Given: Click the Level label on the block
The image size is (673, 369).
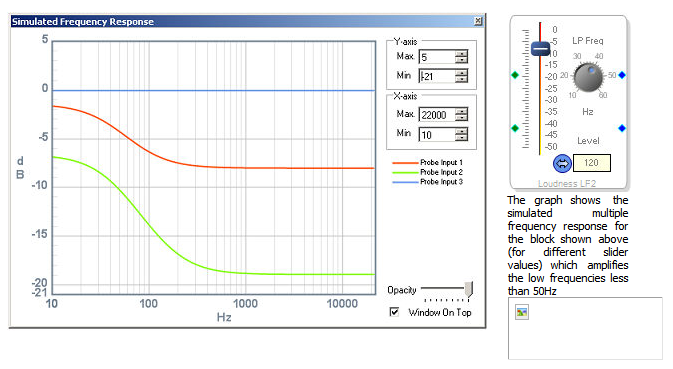Looking at the screenshot, I should [x=588, y=141].
